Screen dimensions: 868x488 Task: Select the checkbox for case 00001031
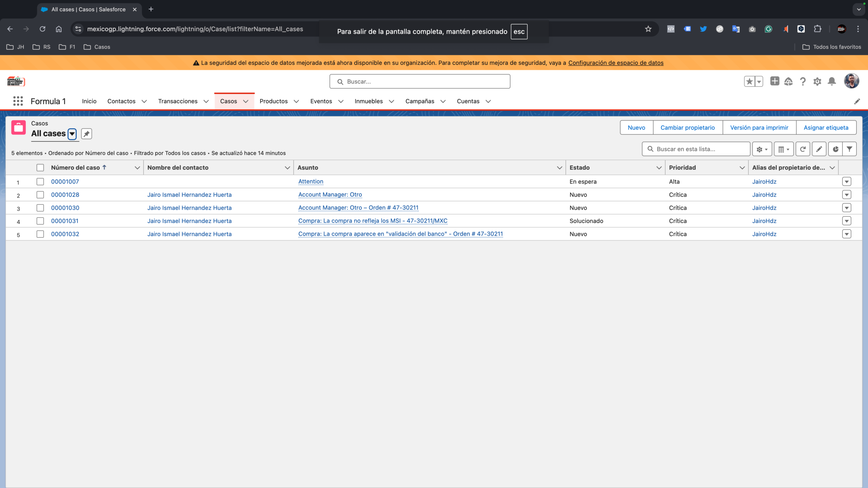(40, 221)
